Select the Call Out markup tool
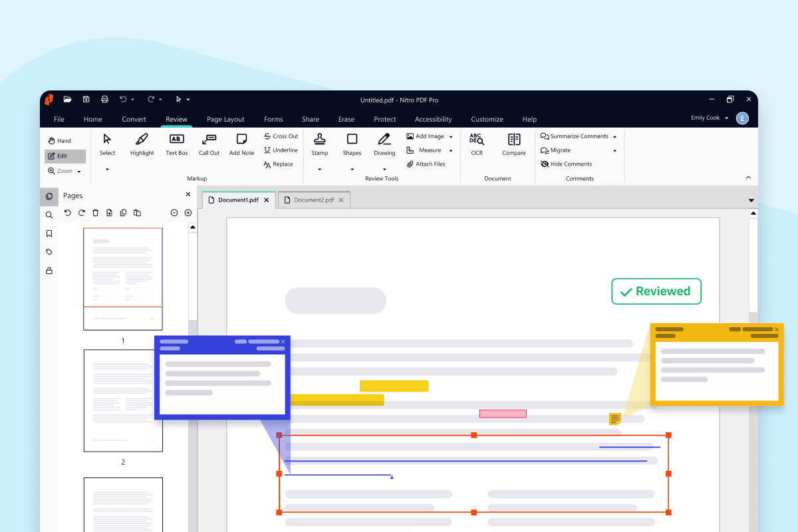 point(209,144)
